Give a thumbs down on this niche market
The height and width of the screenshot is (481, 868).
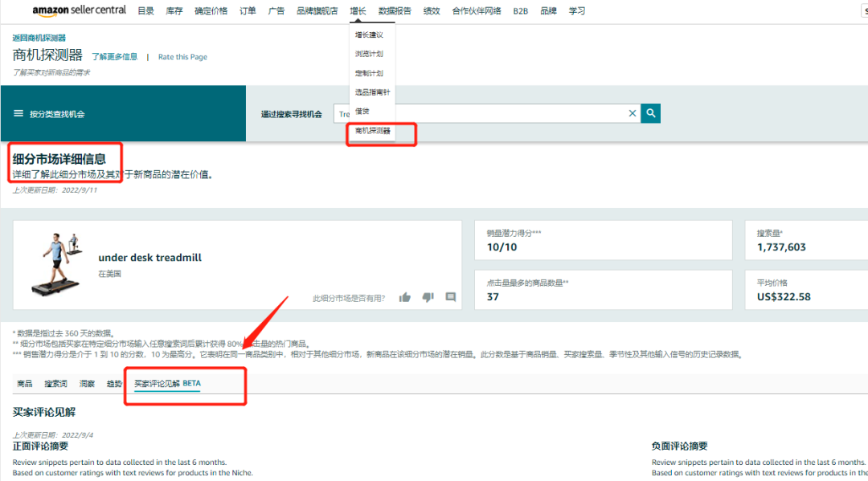pos(428,296)
